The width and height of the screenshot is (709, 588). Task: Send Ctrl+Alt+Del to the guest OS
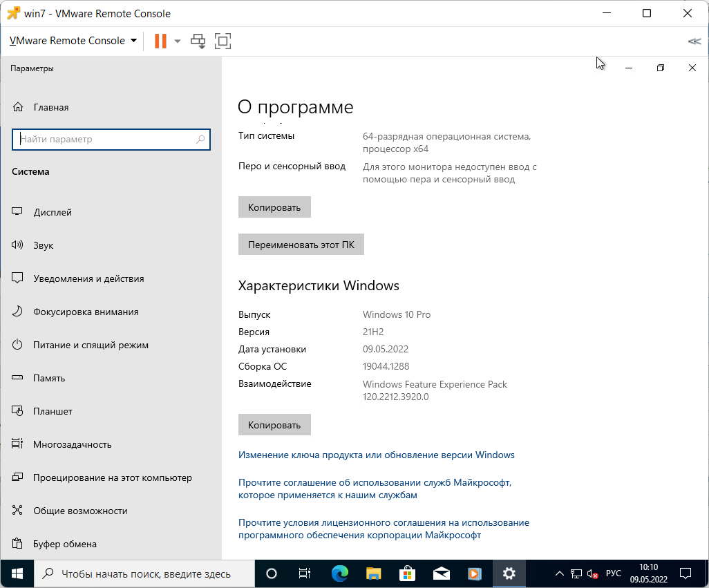point(198,41)
